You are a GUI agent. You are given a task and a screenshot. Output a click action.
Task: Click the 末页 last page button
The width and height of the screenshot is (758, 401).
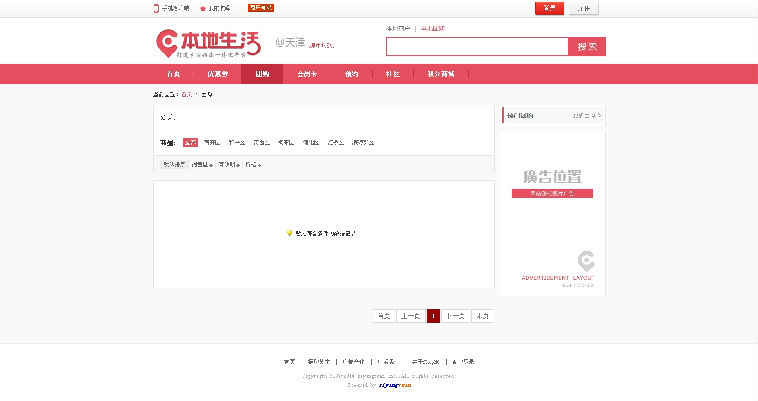tap(483, 316)
